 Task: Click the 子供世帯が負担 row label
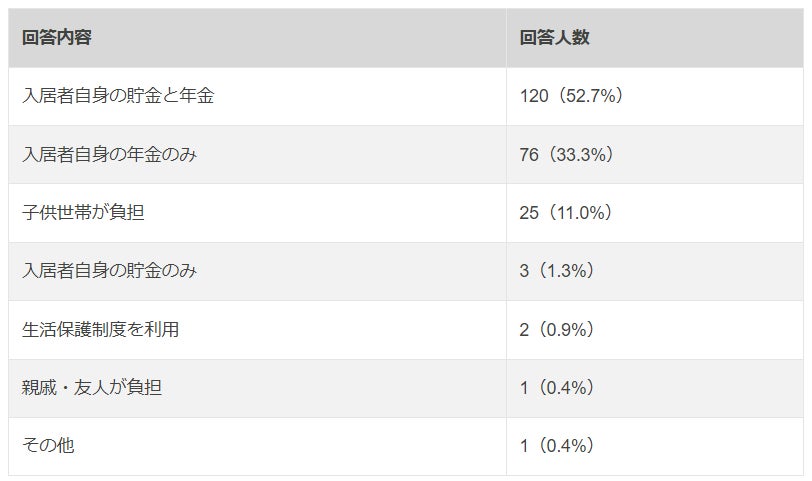[83, 212]
